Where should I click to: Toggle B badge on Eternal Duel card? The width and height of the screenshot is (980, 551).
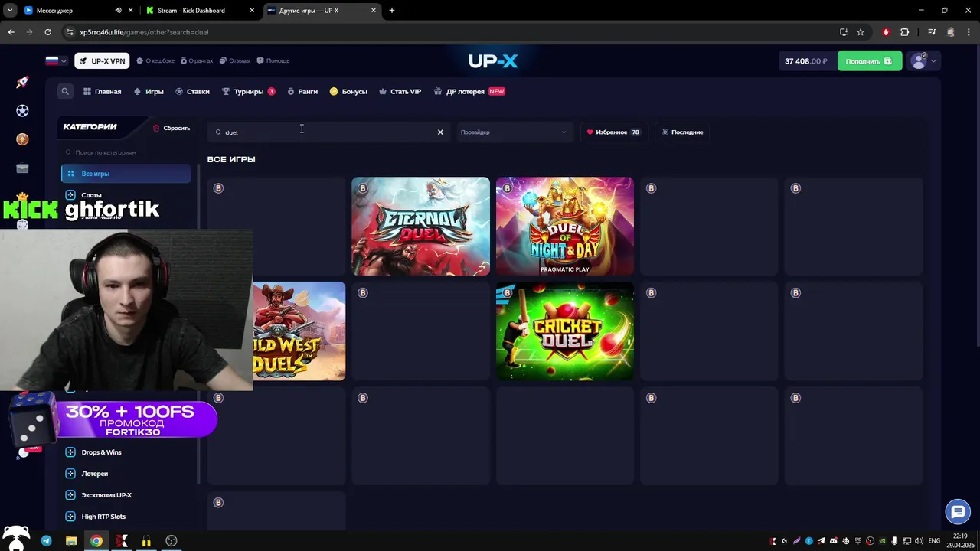(x=363, y=188)
